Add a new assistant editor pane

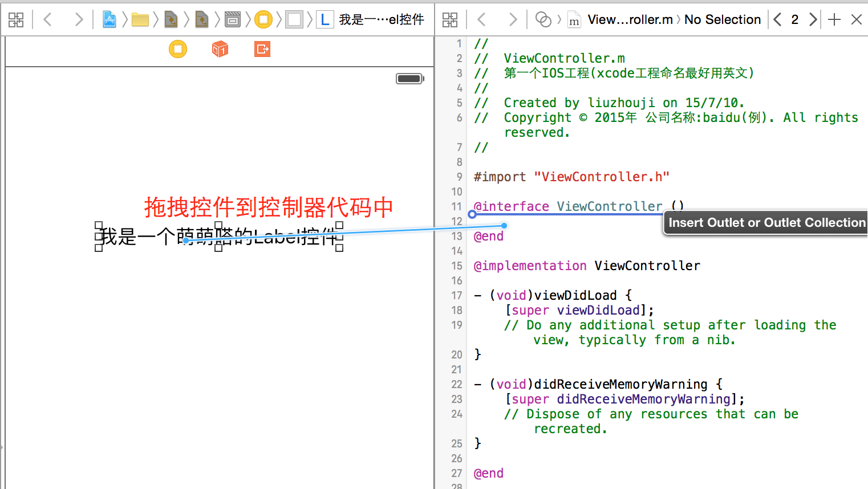(834, 20)
